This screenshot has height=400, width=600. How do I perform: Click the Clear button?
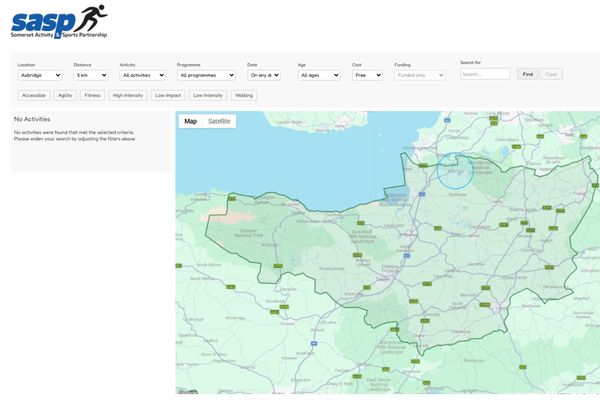tap(551, 74)
